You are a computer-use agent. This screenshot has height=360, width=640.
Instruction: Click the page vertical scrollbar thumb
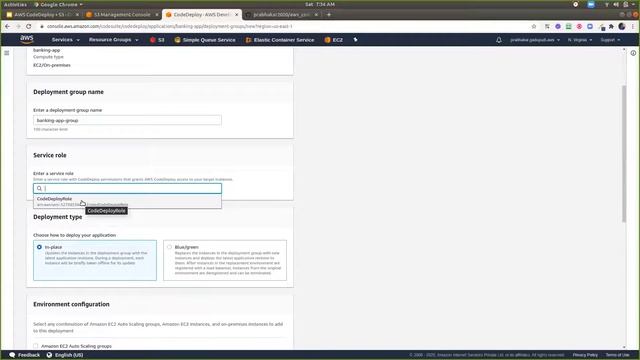tap(624, 154)
